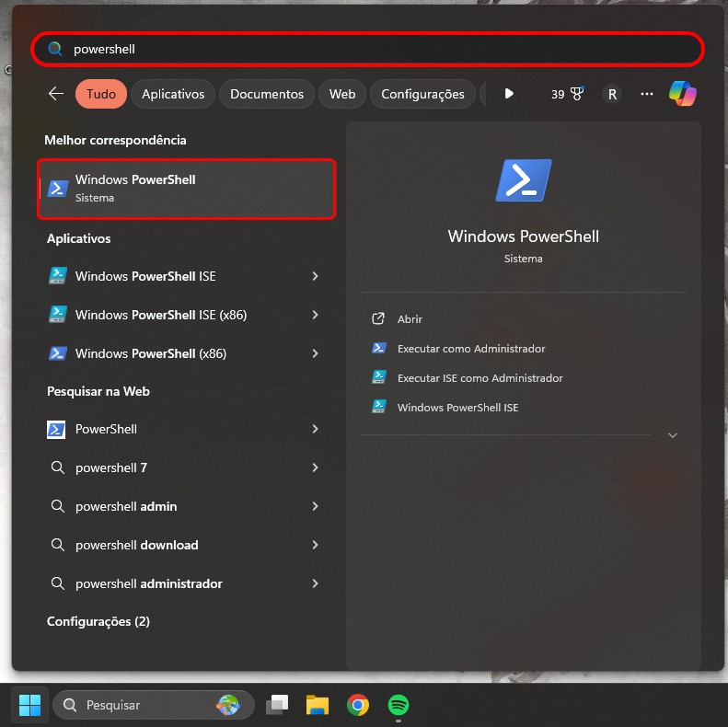This screenshot has width=728, height=727.
Task: Expand Windows PowerShell ISE options chevron
Action: coord(315,276)
